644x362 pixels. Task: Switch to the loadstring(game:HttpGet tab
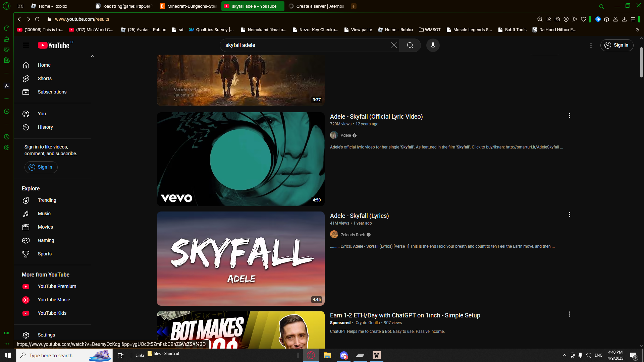pyautogui.click(x=124, y=6)
